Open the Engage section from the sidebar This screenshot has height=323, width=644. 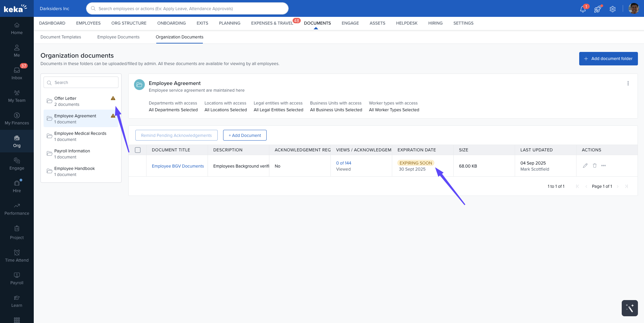[17, 164]
